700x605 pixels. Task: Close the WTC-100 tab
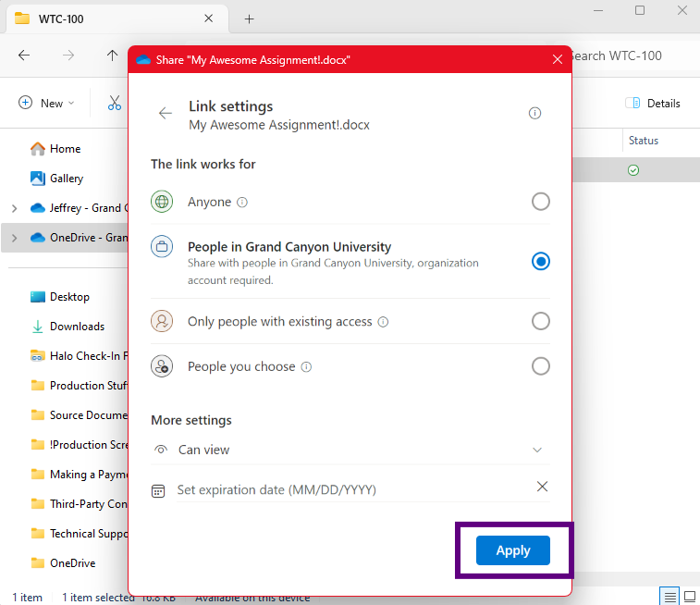click(x=208, y=19)
